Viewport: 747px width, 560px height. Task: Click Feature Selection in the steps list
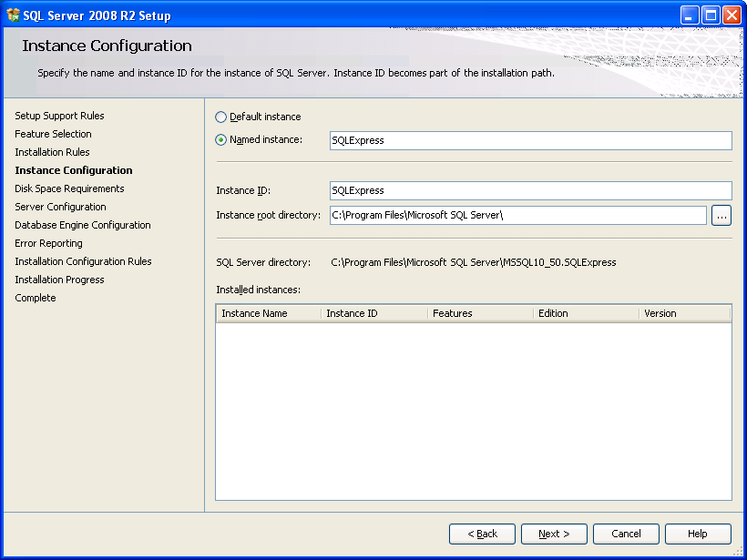pyautogui.click(x=53, y=134)
